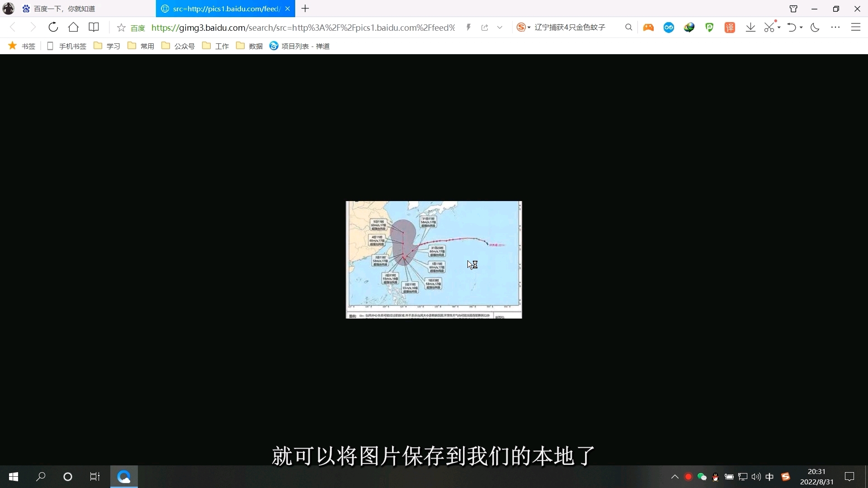Screen dimensions: 868x488
Task: Toggle the bookmark star in the address bar
Action: [121, 28]
